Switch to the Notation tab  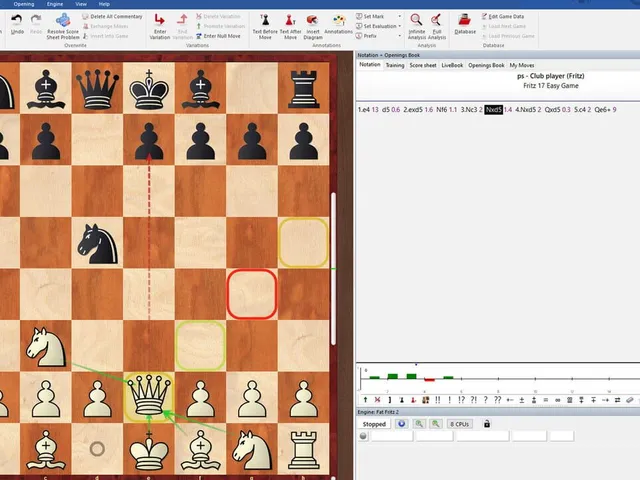(370, 64)
